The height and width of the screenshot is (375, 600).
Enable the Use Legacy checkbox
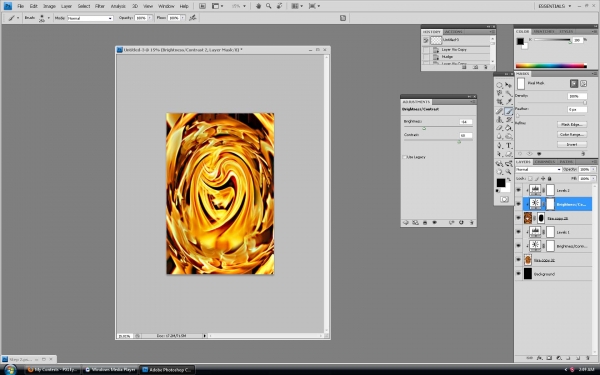404,157
